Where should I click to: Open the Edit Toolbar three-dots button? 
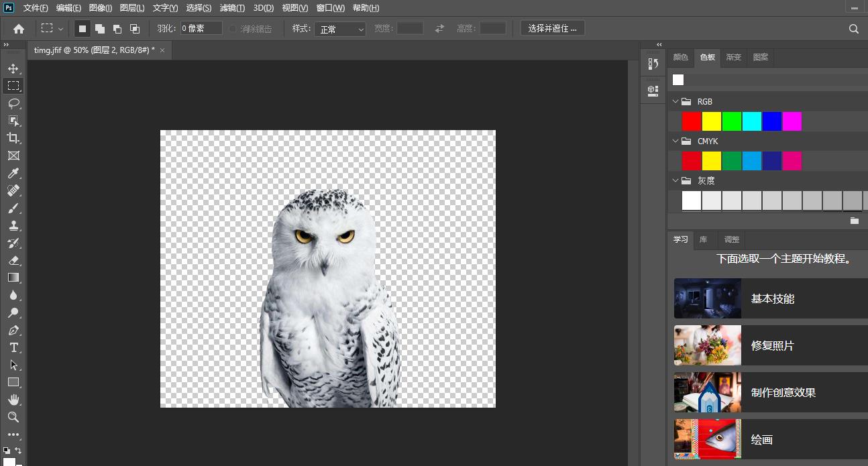(x=13, y=434)
